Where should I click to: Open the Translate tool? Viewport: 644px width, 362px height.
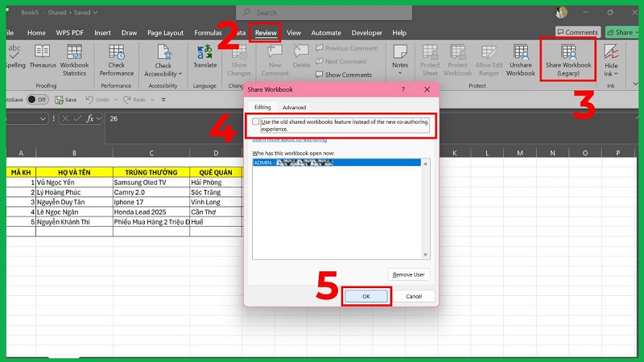[205, 56]
